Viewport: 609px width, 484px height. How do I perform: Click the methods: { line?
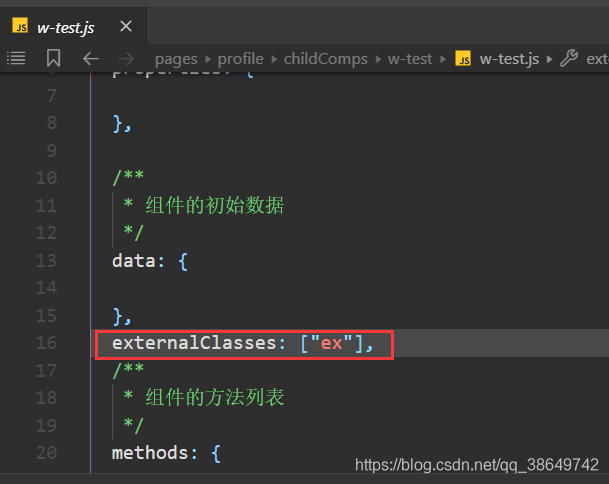tap(166, 453)
